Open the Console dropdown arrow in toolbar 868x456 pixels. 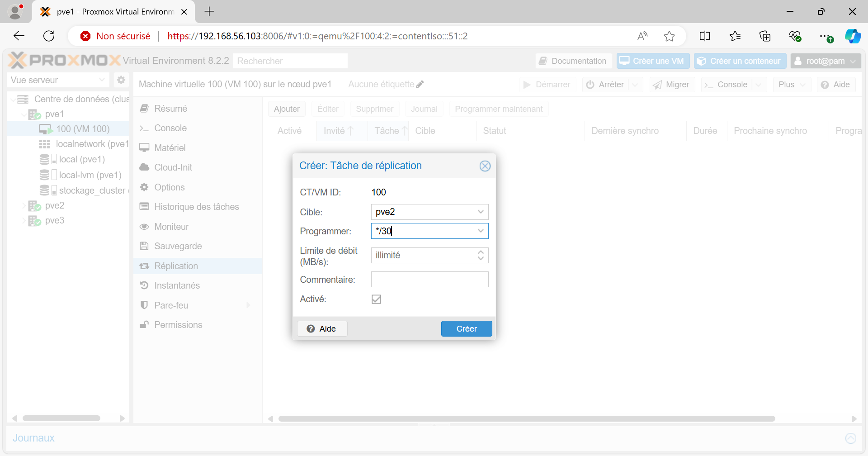pos(758,85)
